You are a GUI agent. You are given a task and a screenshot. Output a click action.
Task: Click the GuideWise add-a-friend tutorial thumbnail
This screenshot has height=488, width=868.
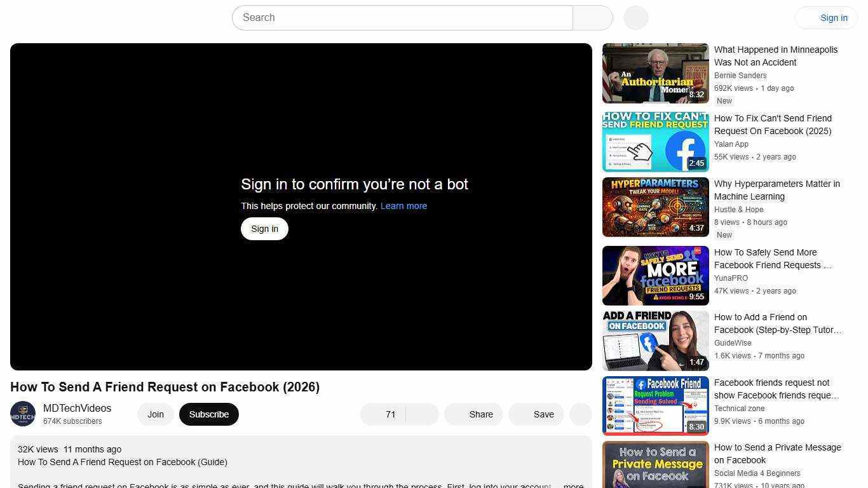tap(655, 341)
